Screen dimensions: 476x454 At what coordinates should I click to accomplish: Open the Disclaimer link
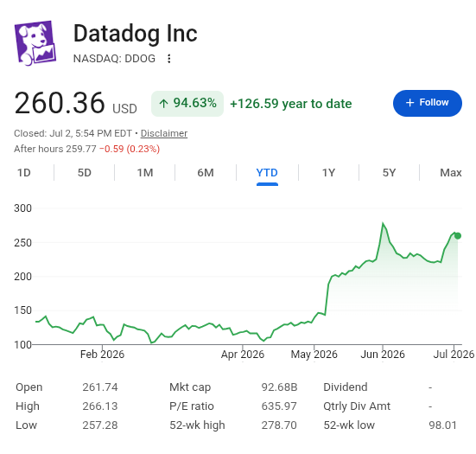[164, 133]
